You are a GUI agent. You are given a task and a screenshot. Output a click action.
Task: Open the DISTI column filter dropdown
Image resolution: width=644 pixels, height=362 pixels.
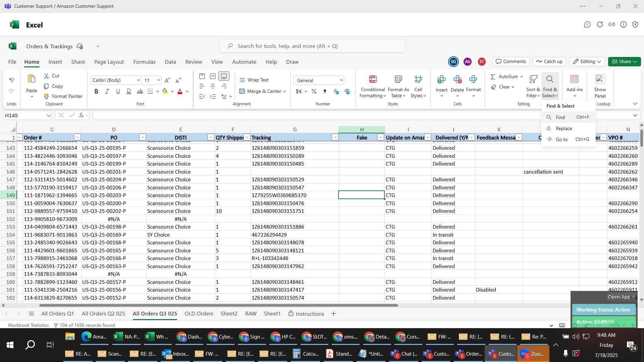pos(211,137)
